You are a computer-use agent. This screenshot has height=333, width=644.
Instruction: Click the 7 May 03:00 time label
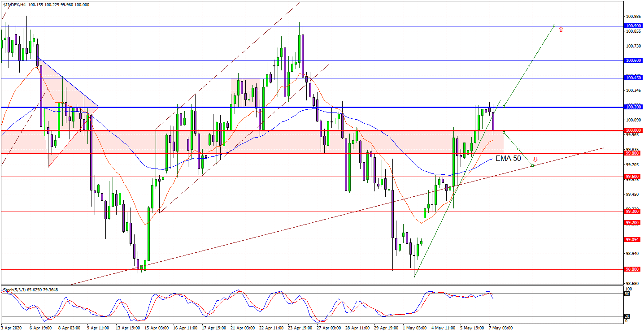(x=500, y=328)
